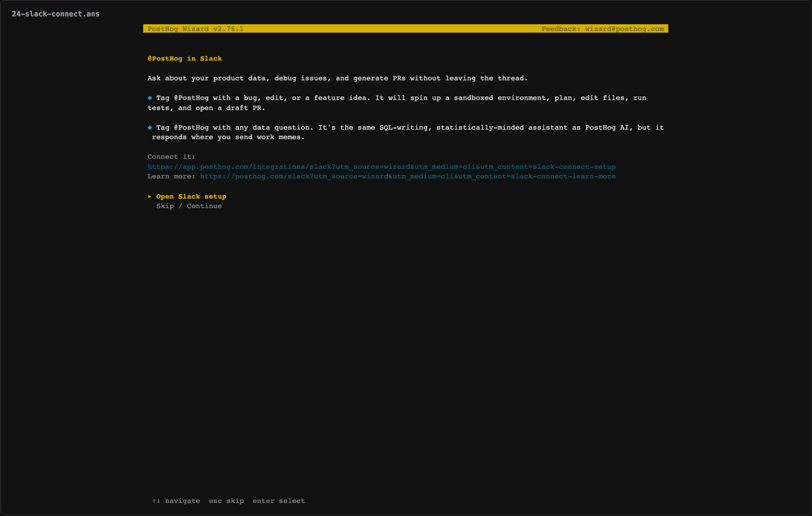The height and width of the screenshot is (516, 812).
Task: Click 'responds where you send work memes' line
Action: (228, 137)
